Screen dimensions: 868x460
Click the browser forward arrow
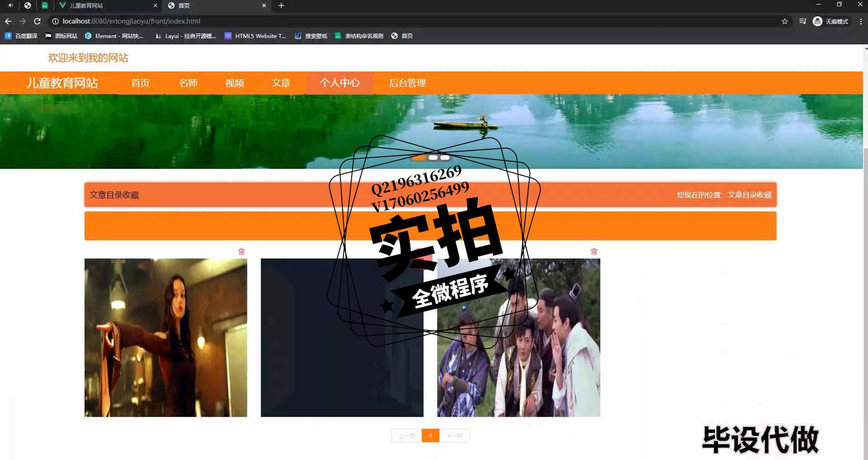23,21
